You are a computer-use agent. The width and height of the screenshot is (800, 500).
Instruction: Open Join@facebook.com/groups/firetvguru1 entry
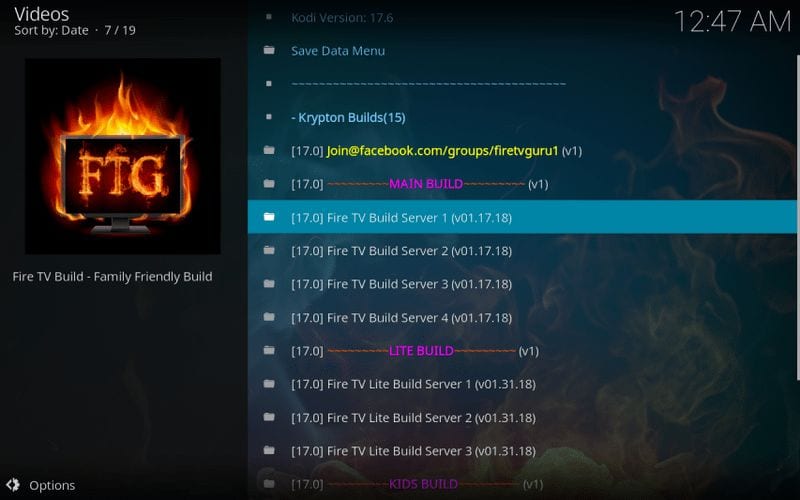[x=522, y=151]
